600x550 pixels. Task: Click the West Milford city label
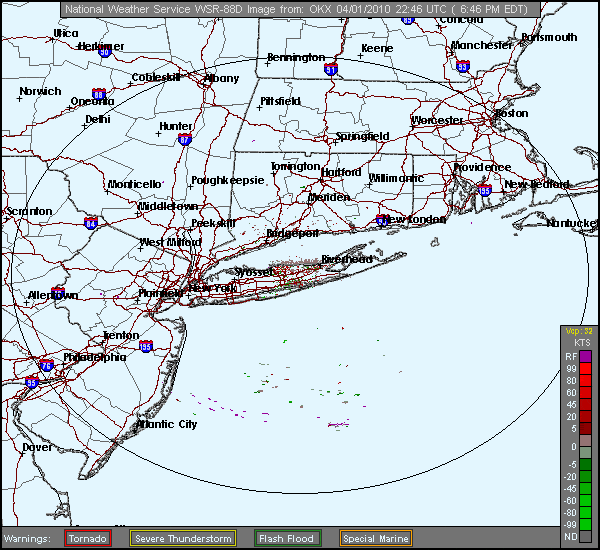pos(170,242)
